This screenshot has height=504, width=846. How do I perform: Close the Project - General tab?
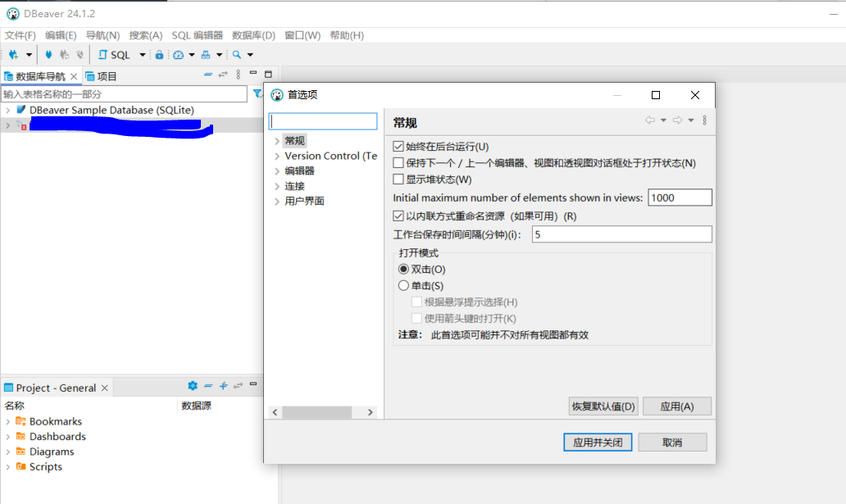tap(105, 388)
